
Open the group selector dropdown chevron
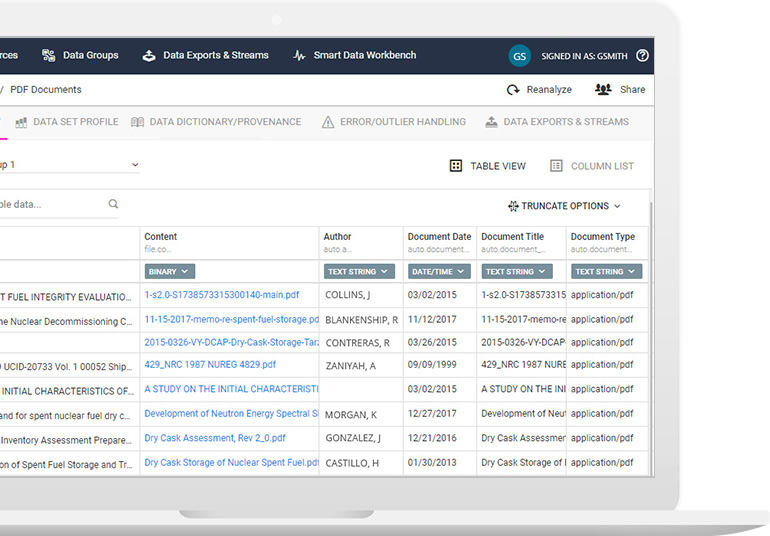135,165
